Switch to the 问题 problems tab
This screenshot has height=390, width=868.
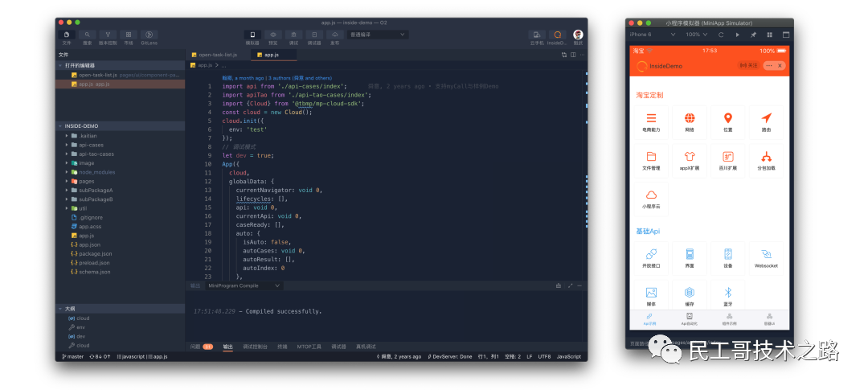pyautogui.click(x=202, y=347)
